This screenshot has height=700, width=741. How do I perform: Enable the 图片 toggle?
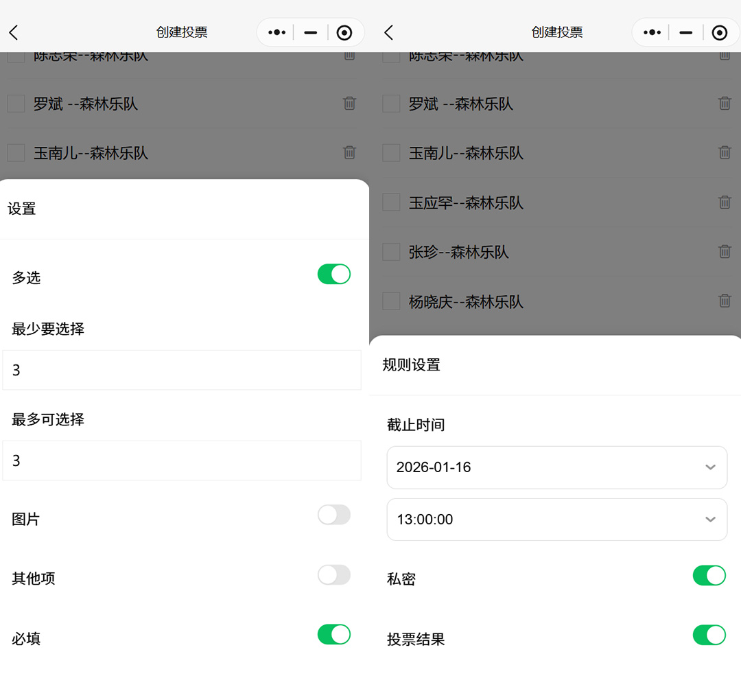[x=333, y=515]
